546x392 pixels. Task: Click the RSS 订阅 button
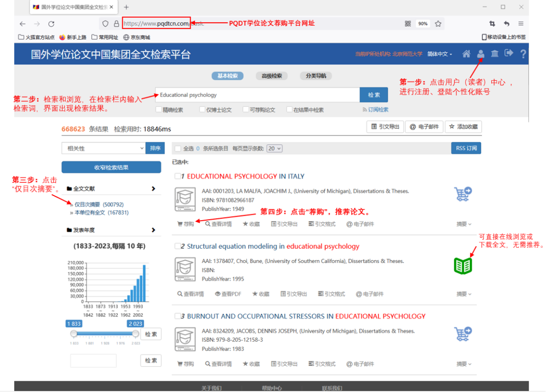pos(466,148)
